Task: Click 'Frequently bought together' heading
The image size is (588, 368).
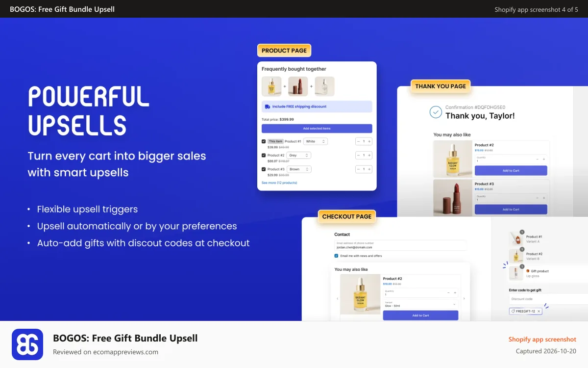Action: click(294, 69)
